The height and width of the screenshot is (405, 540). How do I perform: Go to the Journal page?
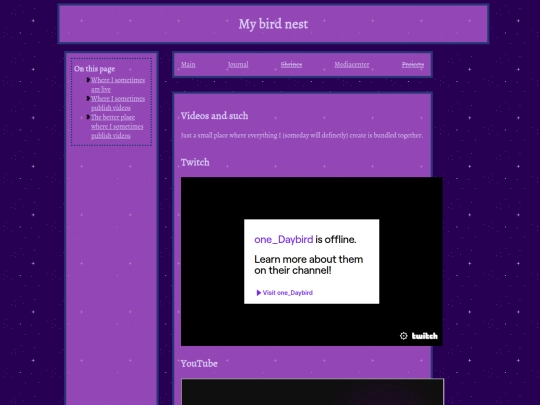pyautogui.click(x=238, y=64)
